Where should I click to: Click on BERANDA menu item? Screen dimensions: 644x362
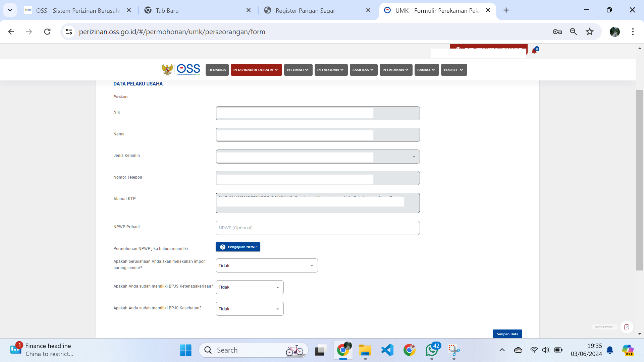coord(216,70)
